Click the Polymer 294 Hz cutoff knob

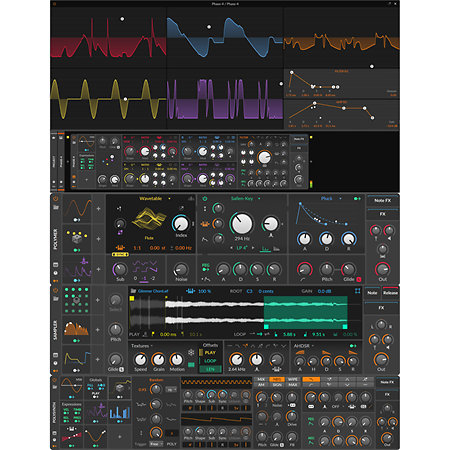[x=242, y=224]
